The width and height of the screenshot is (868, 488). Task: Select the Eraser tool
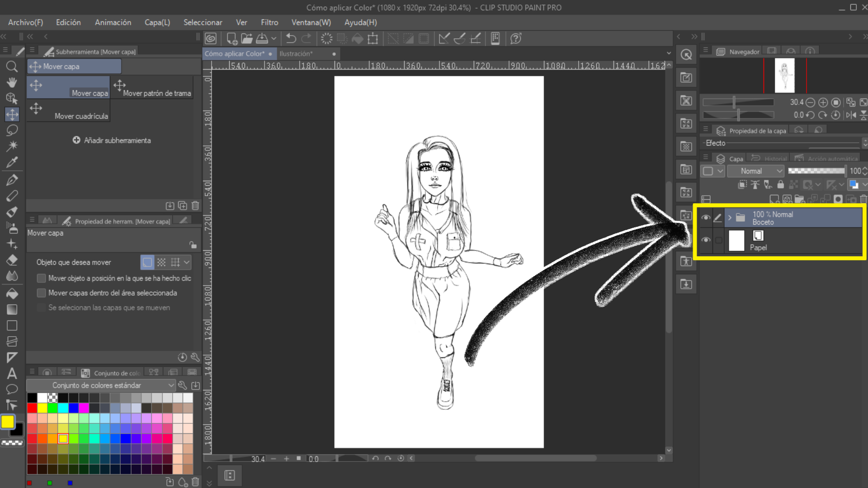12,260
